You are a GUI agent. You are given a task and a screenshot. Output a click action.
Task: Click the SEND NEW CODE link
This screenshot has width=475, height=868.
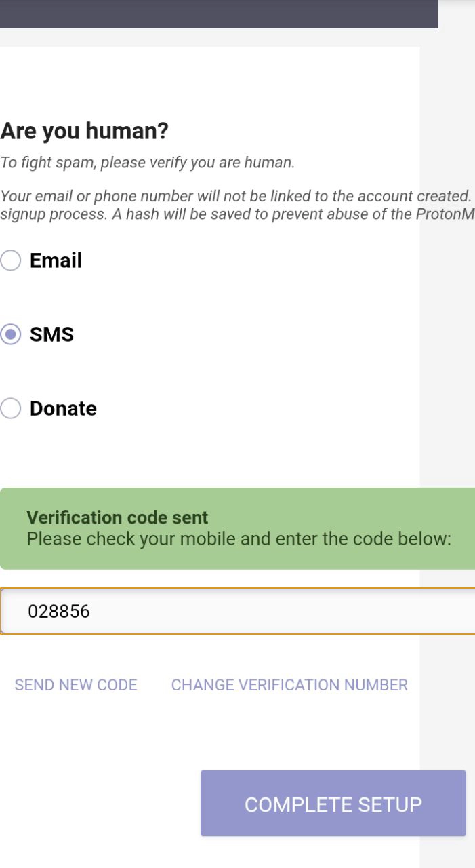point(76,685)
